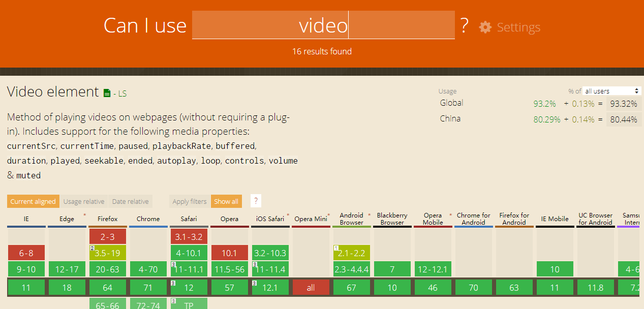
Task: Click the large question mark after the search box
Action: click(464, 25)
